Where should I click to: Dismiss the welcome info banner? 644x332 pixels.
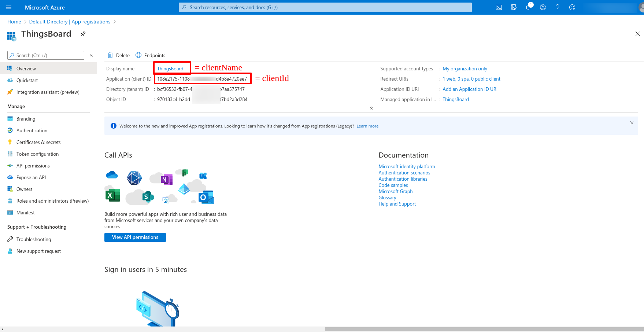click(x=632, y=123)
